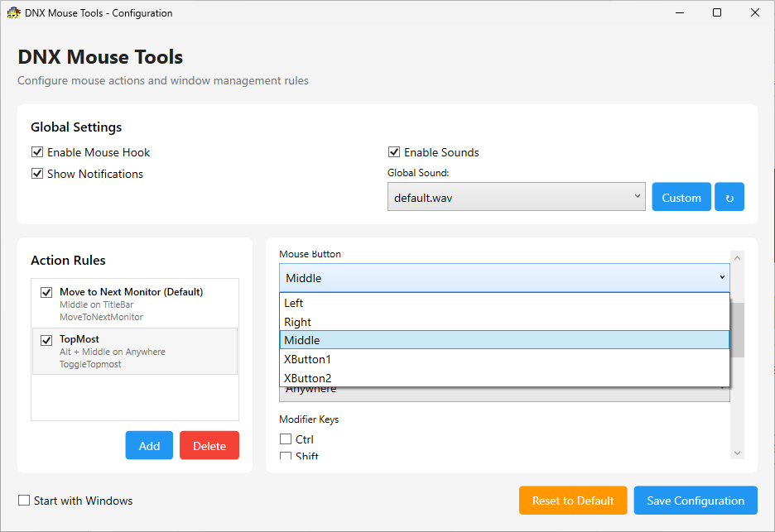The width and height of the screenshot is (775, 532).
Task: Click the Reset to Default button
Action: tap(573, 501)
